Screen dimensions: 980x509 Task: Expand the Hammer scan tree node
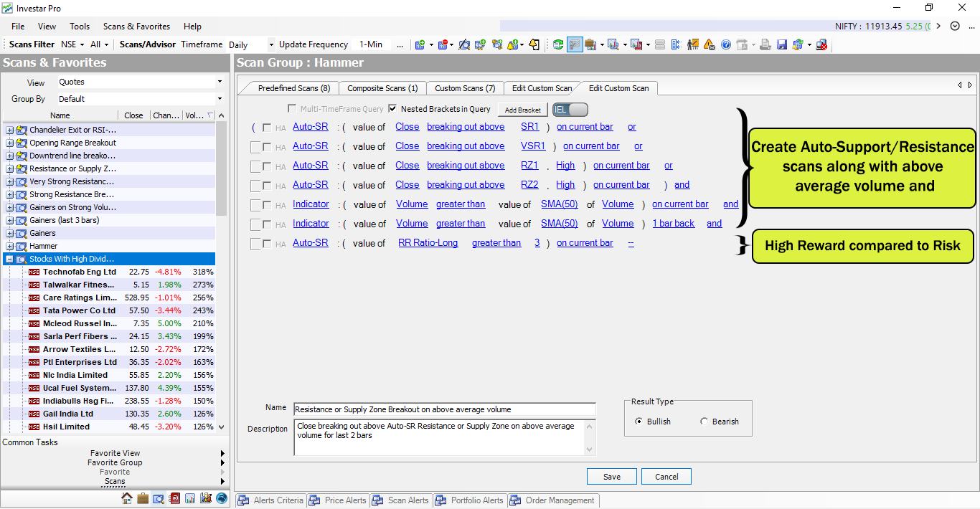9,246
